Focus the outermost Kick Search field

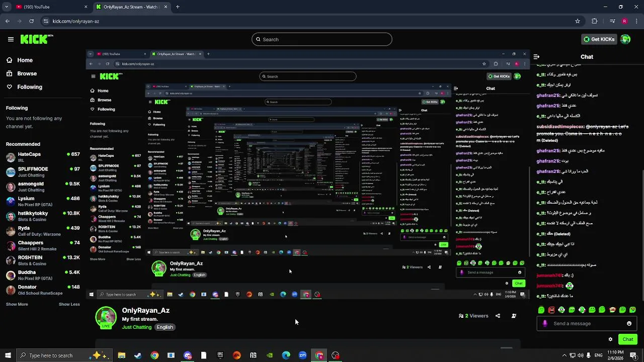(322, 39)
